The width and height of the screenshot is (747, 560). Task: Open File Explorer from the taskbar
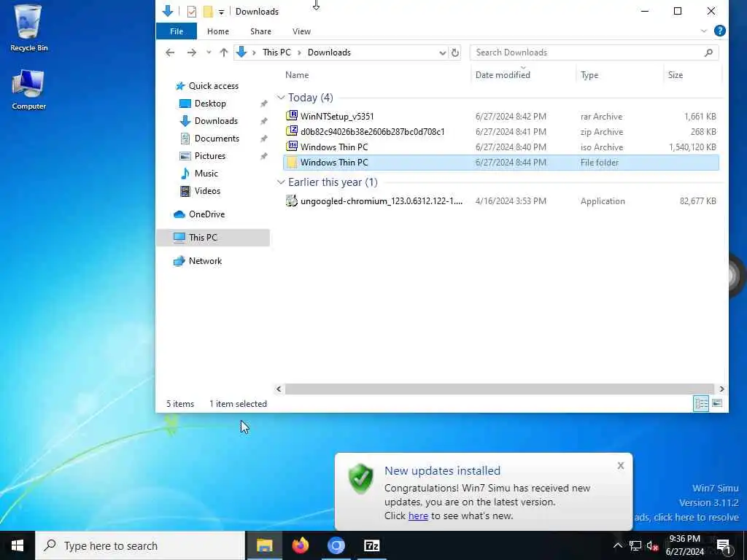pyautogui.click(x=264, y=545)
